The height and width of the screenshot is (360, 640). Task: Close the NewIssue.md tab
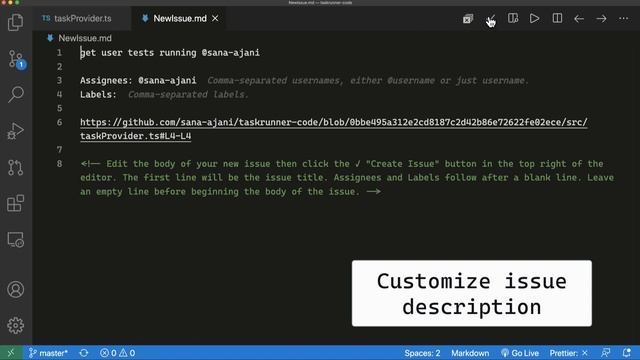215,18
